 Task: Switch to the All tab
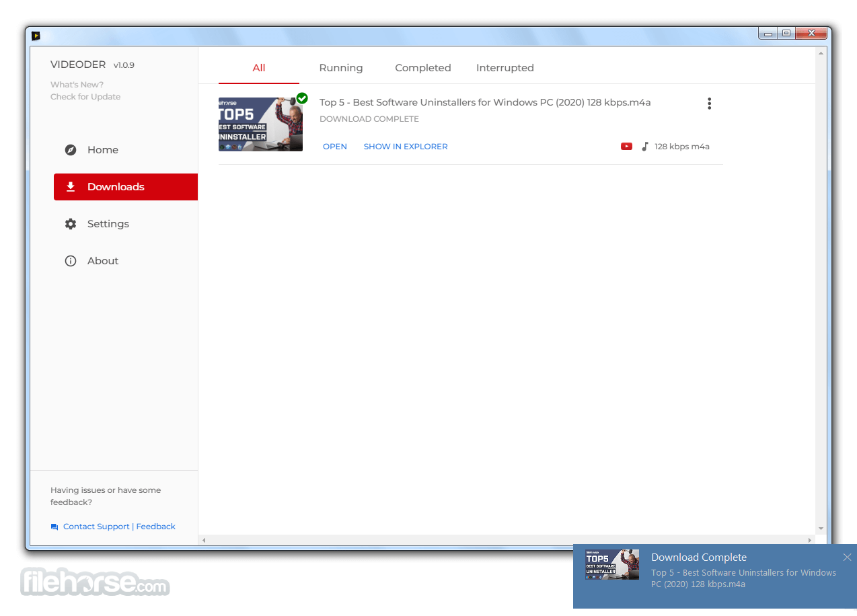pos(259,68)
